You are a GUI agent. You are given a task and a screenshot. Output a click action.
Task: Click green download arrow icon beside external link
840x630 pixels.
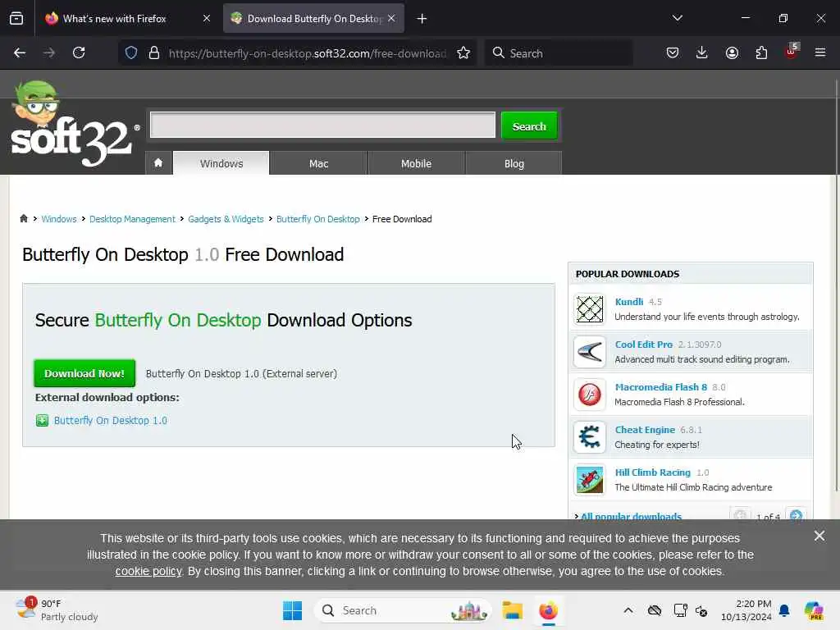(42, 421)
